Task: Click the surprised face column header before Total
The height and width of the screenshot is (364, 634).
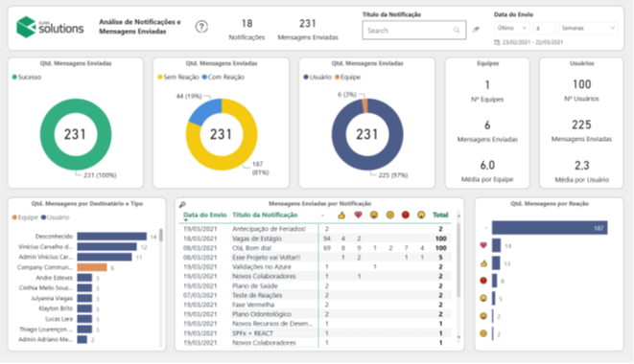Action: (421, 215)
